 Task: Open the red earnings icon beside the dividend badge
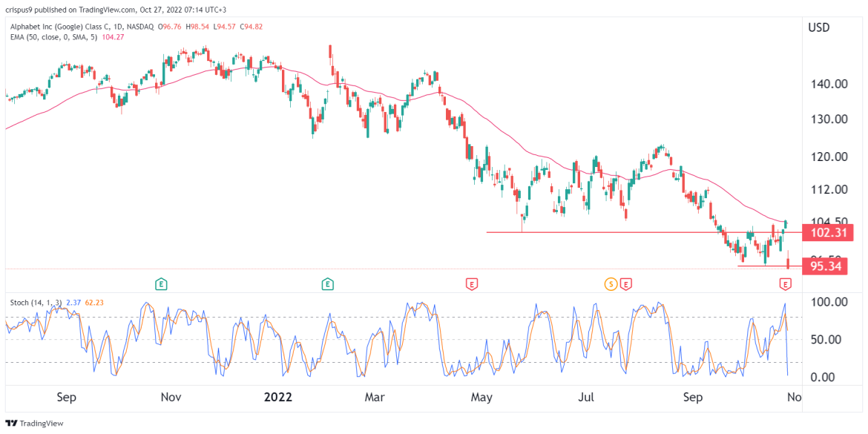coord(625,283)
